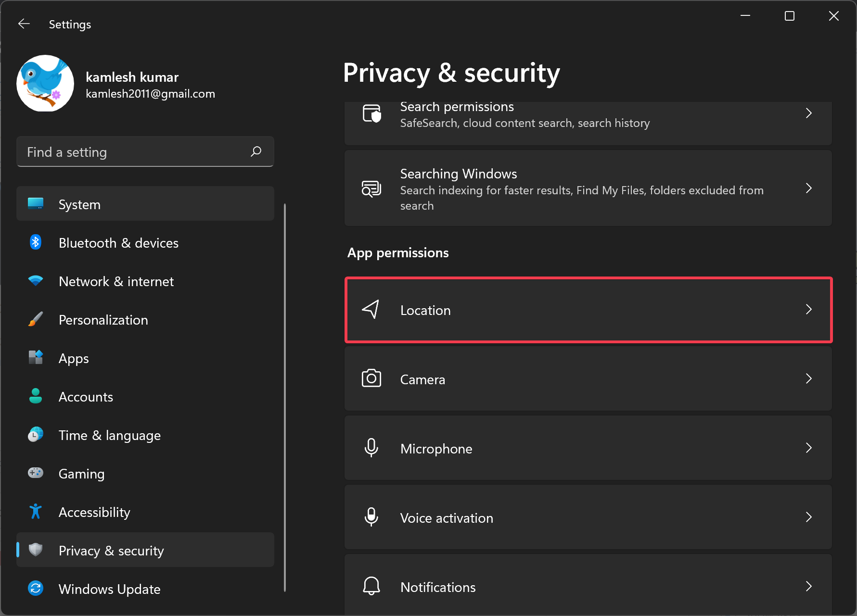Screen dimensions: 857x616
Task: Select Personalization in sidebar
Action: (145, 319)
